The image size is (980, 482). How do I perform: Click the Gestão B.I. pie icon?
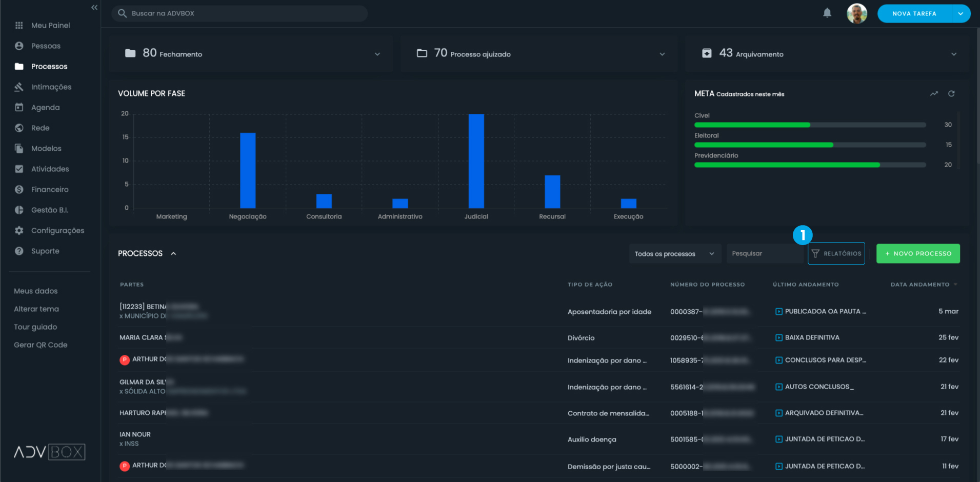pos(19,210)
